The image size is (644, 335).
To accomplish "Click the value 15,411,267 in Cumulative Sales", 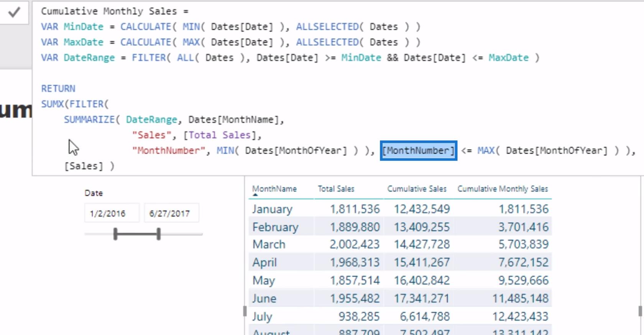I will (x=422, y=263).
